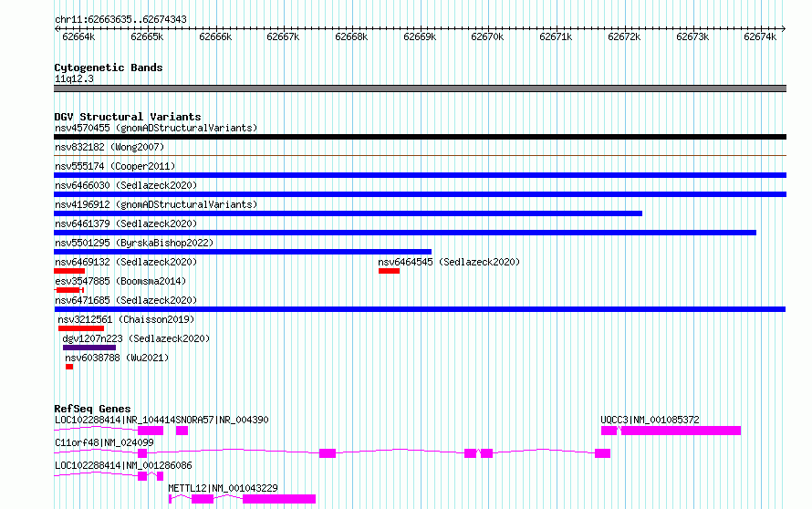Click the nsv6466030 (Sedlazeck2020) label

tap(126, 185)
